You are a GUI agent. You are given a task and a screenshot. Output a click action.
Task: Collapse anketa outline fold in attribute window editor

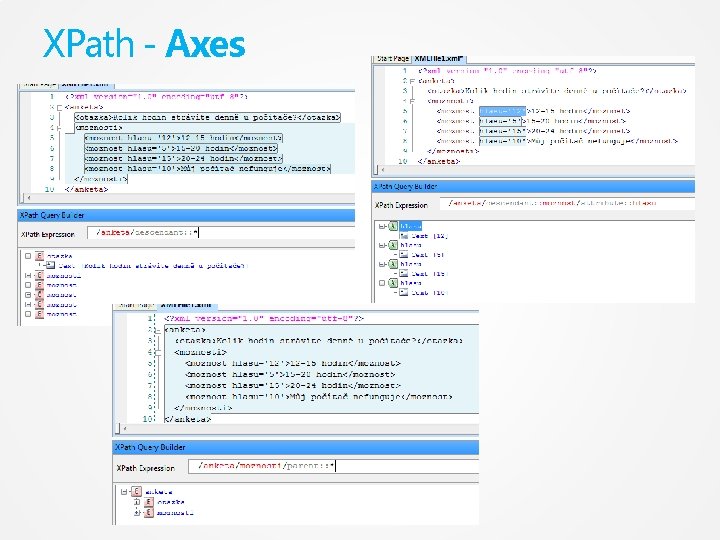click(x=412, y=81)
